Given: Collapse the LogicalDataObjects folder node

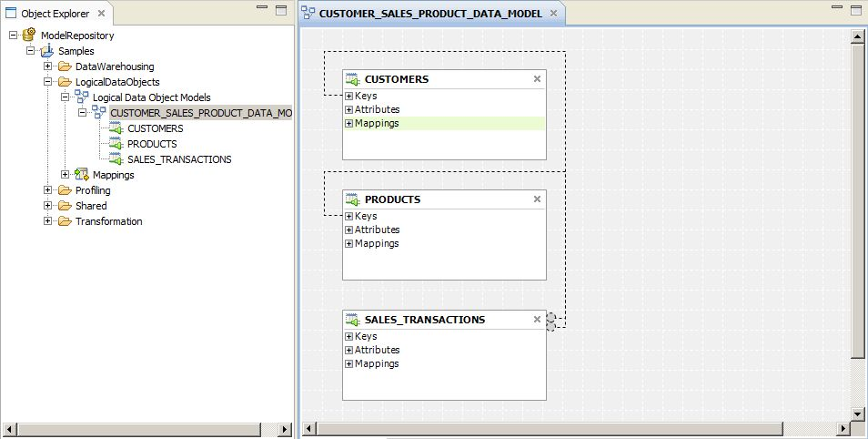Looking at the screenshot, I should pyautogui.click(x=48, y=82).
